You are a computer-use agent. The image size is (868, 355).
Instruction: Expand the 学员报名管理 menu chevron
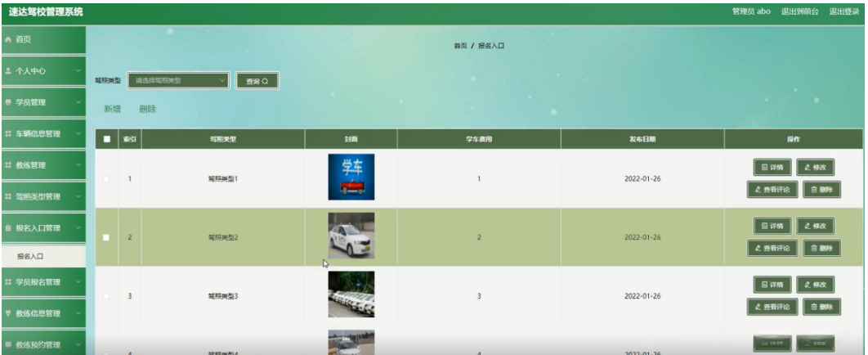pyautogui.click(x=78, y=282)
